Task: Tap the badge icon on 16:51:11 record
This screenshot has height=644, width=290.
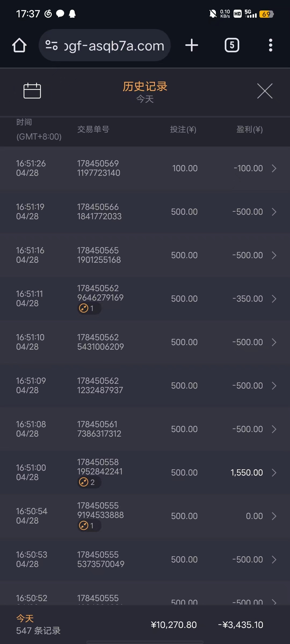Action: 89,308
